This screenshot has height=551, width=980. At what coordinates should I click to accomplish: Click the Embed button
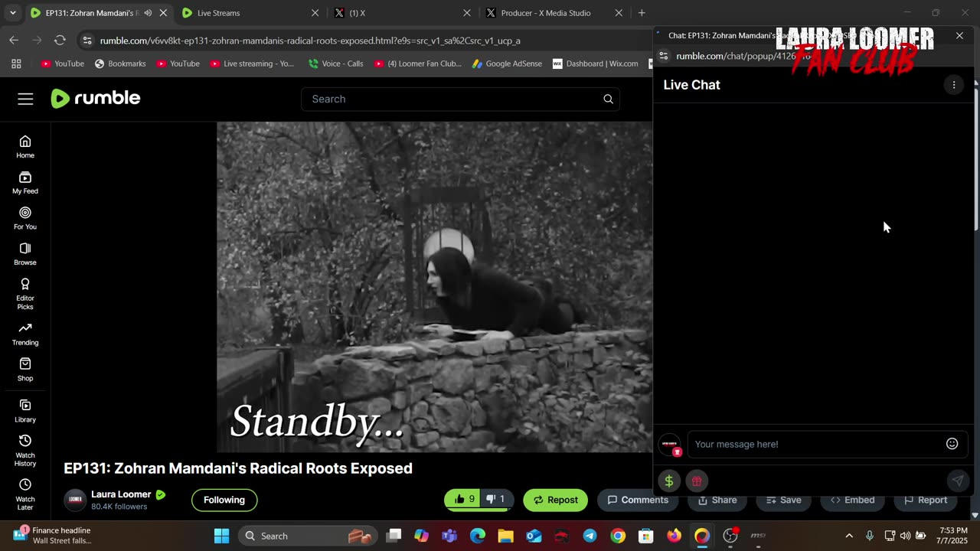(853, 500)
